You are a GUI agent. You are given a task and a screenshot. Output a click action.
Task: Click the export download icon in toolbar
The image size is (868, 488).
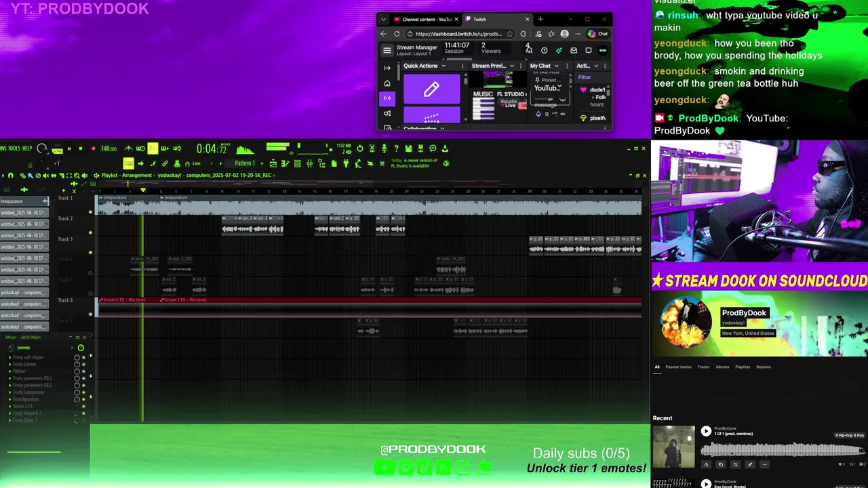445,148
